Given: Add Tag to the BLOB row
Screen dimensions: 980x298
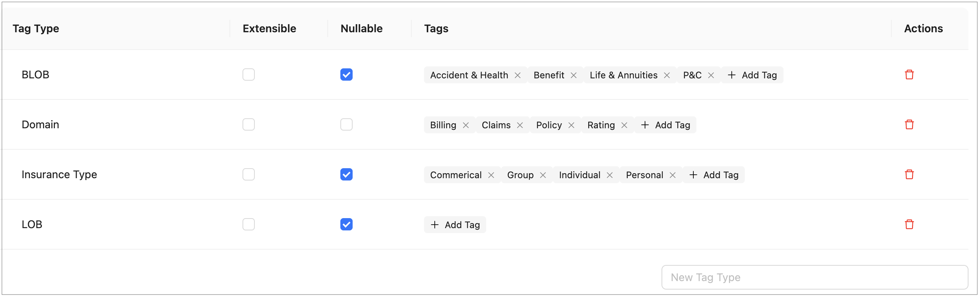Looking at the screenshot, I should click(752, 75).
